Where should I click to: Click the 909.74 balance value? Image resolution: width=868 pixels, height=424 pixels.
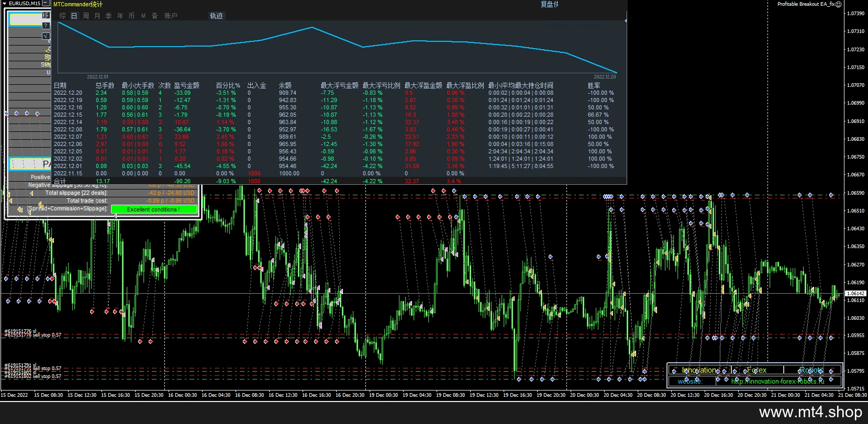click(x=287, y=93)
